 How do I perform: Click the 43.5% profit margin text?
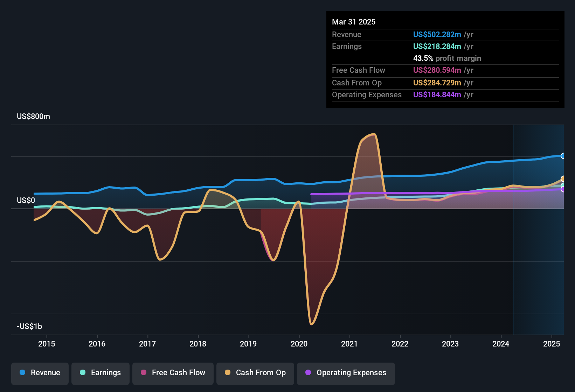pyautogui.click(x=447, y=58)
